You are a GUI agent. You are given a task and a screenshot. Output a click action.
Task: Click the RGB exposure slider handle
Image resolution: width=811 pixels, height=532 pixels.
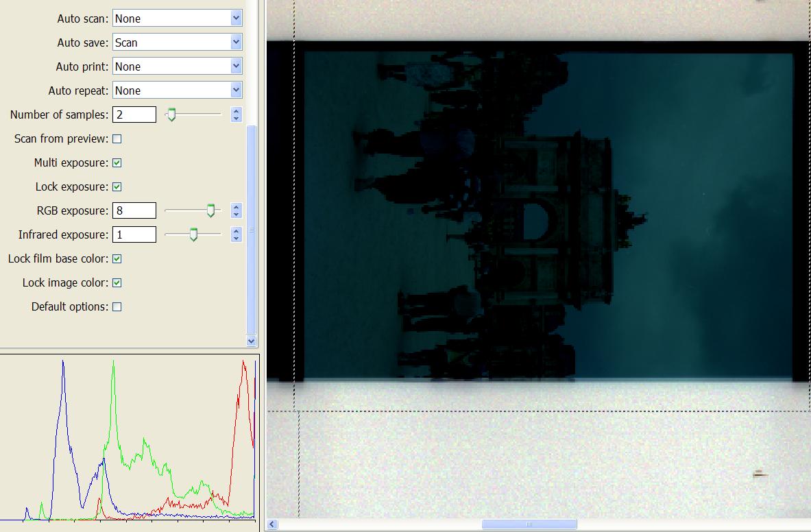click(x=210, y=210)
